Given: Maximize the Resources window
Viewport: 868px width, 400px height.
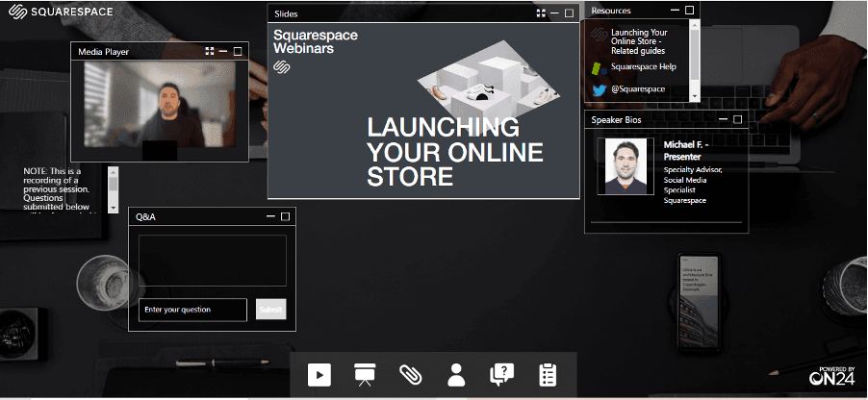Looking at the screenshot, I should tap(689, 10).
